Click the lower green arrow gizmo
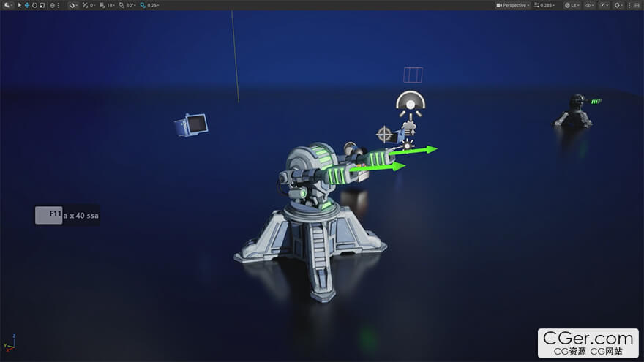The image size is (644, 362). tap(378, 167)
